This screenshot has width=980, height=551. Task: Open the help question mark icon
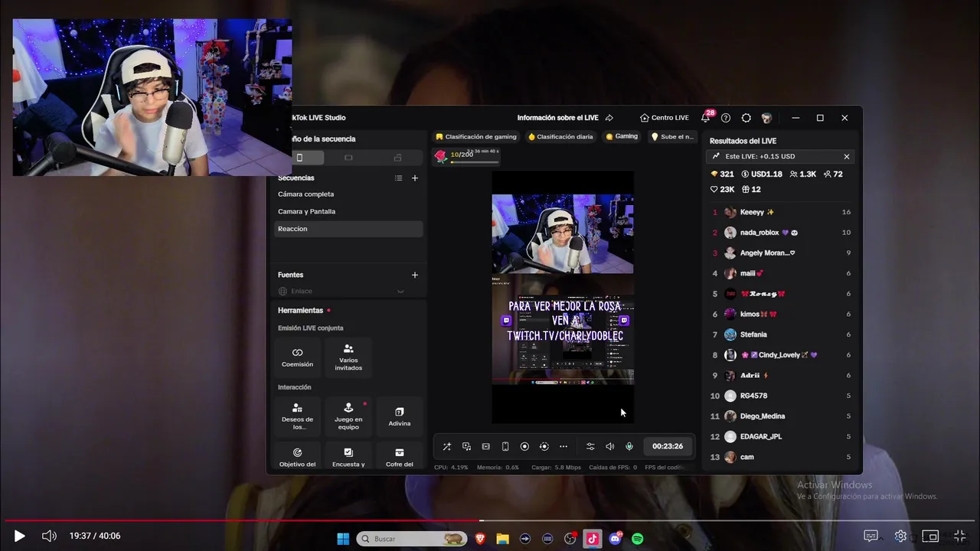[726, 118]
